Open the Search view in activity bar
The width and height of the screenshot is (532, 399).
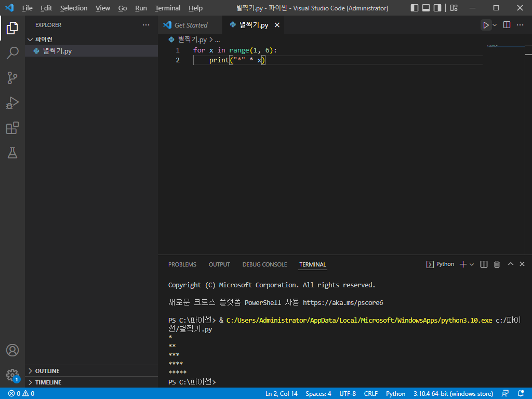pyautogui.click(x=12, y=53)
